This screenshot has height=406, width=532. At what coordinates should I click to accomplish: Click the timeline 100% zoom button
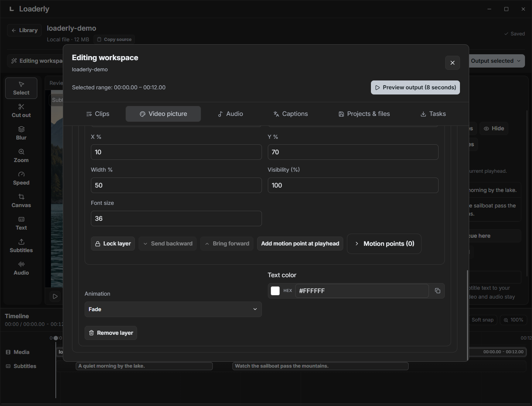coord(513,320)
